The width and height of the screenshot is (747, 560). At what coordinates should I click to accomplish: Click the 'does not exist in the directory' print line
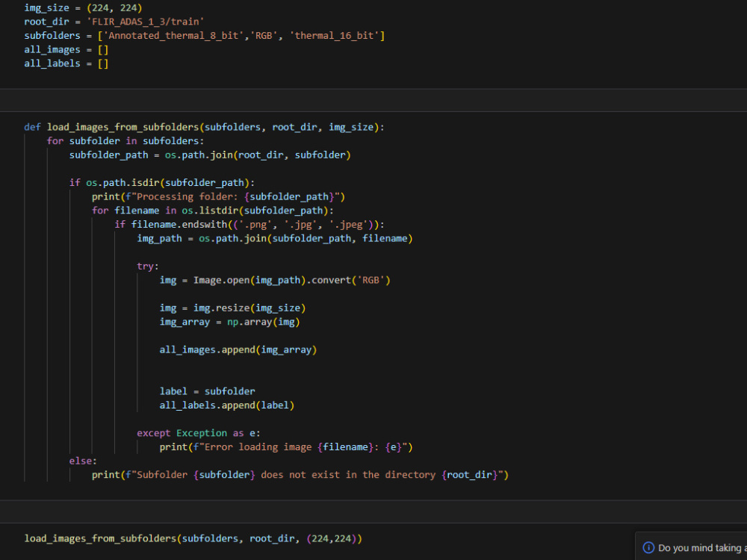click(300, 475)
